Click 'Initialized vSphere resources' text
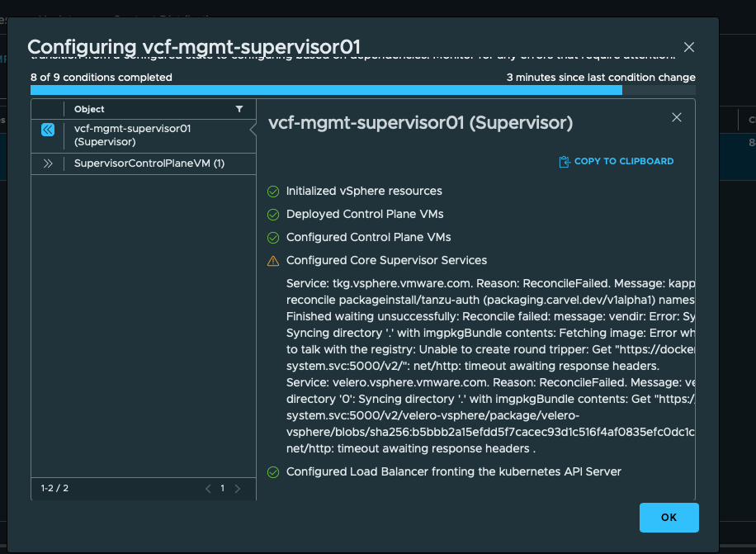Viewport: 756px width, 554px height. pyautogui.click(x=364, y=191)
